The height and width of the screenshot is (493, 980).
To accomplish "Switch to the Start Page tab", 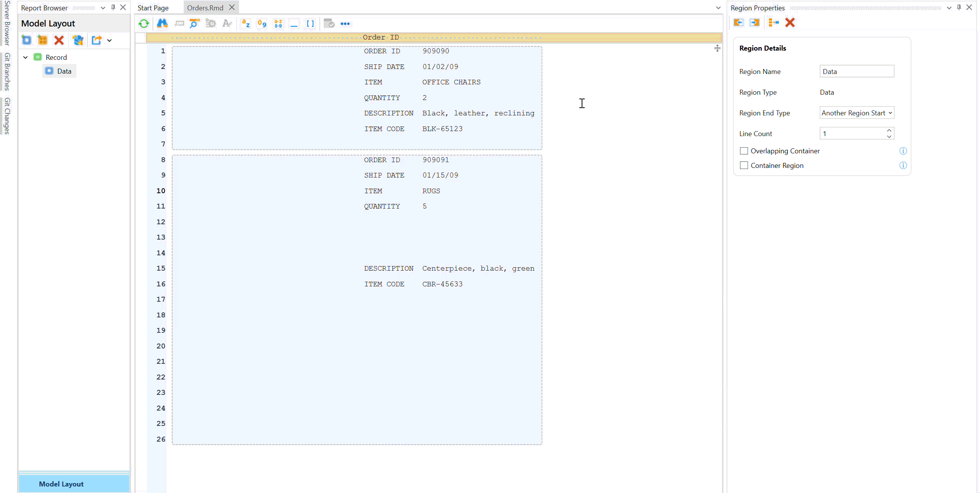I will coord(153,8).
